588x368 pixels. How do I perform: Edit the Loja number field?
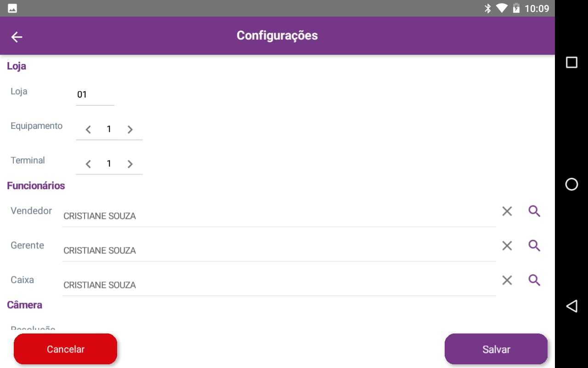tap(95, 95)
